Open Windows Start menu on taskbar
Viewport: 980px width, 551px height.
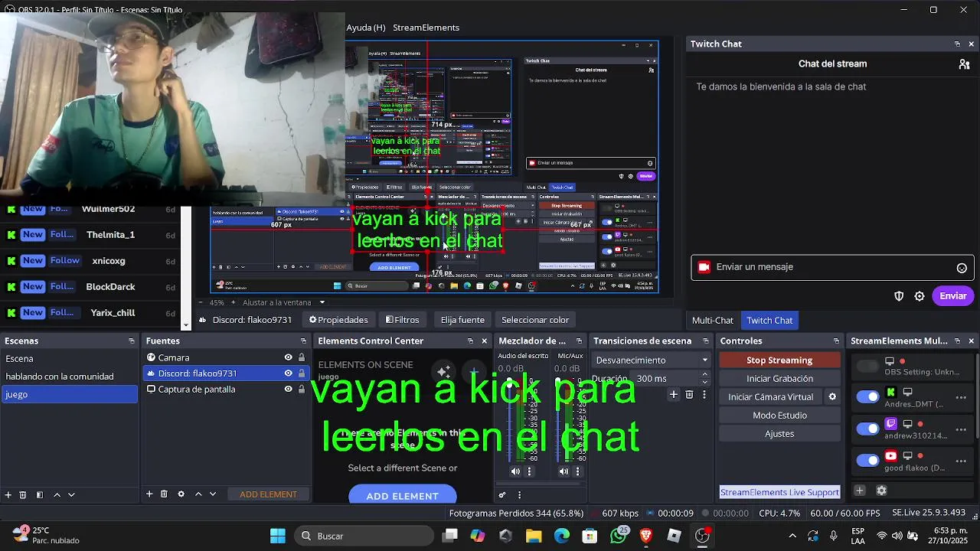point(278,536)
